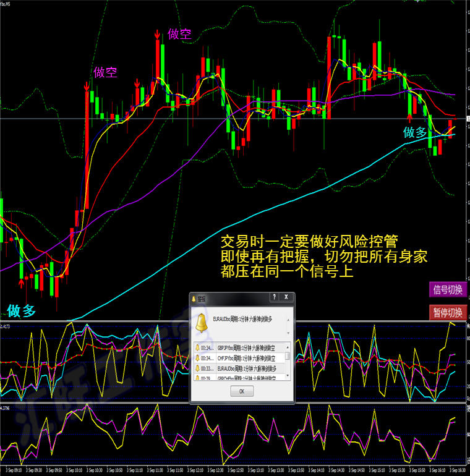Click the 00:34 time cell in CHFJPYbo row
470x476 pixels.
coord(207,358)
